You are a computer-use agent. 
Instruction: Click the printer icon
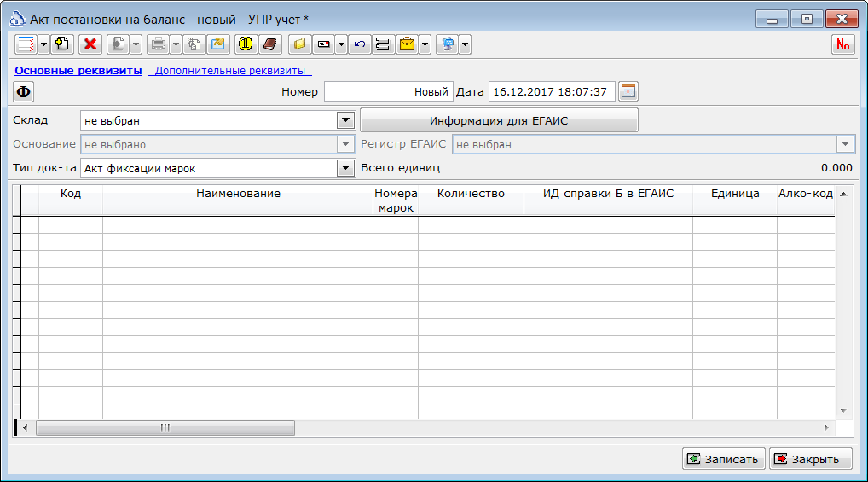click(159, 44)
